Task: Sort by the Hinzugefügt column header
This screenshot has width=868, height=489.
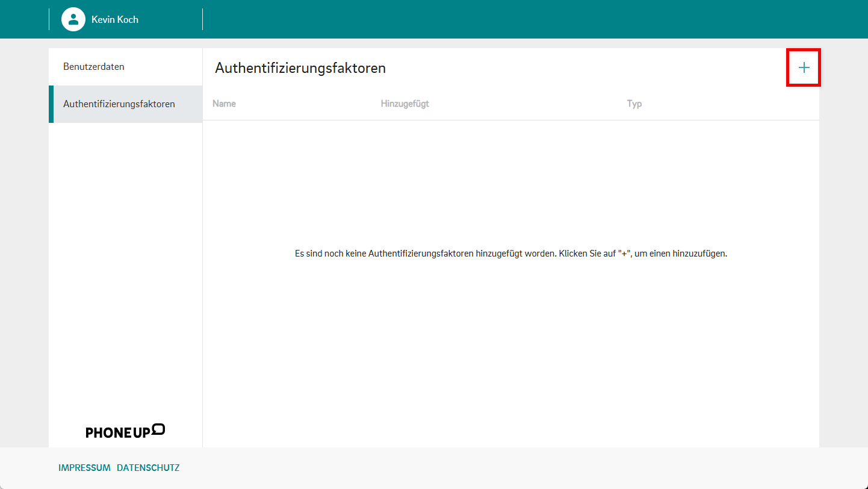Action: pyautogui.click(x=405, y=104)
